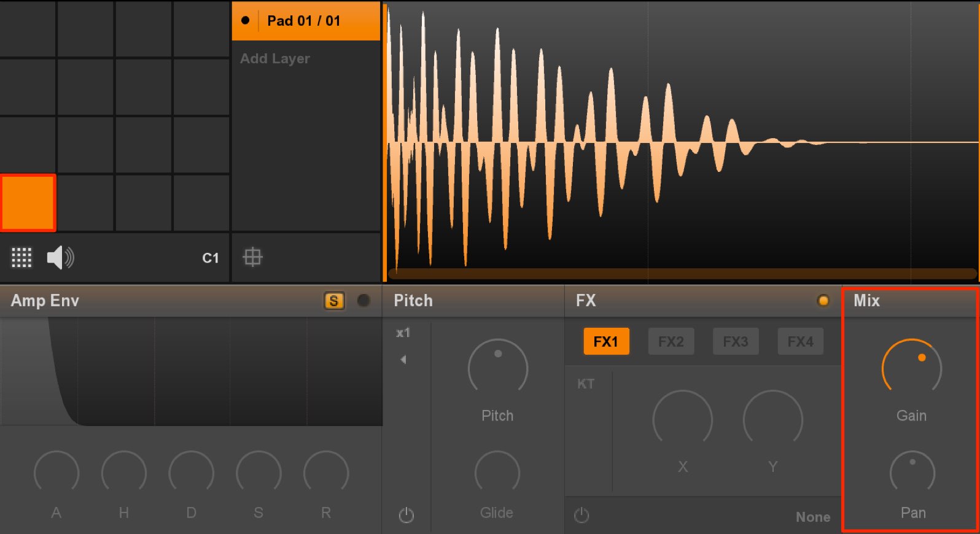Viewport: 980px width, 534px height.
Task: Toggle the Pitch section power icon
Action: 406,514
